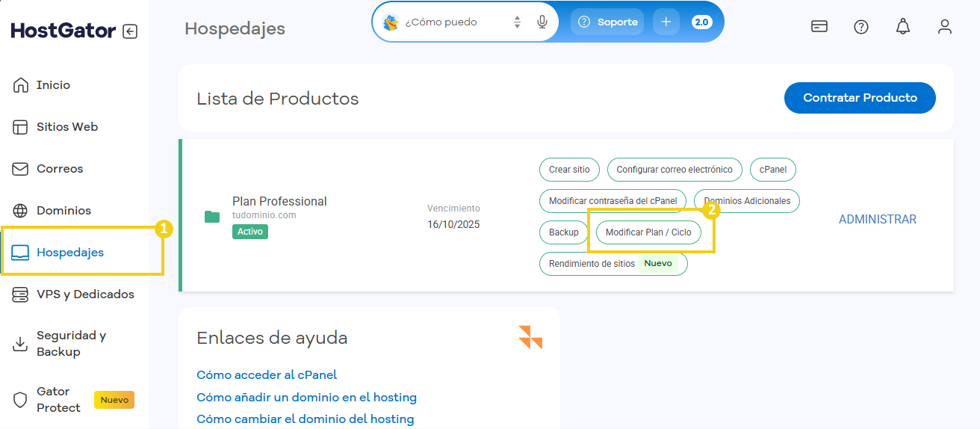This screenshot has height=429, width=980.
Task: Click Plan Professional product name
Action: [x=279, y=201]
